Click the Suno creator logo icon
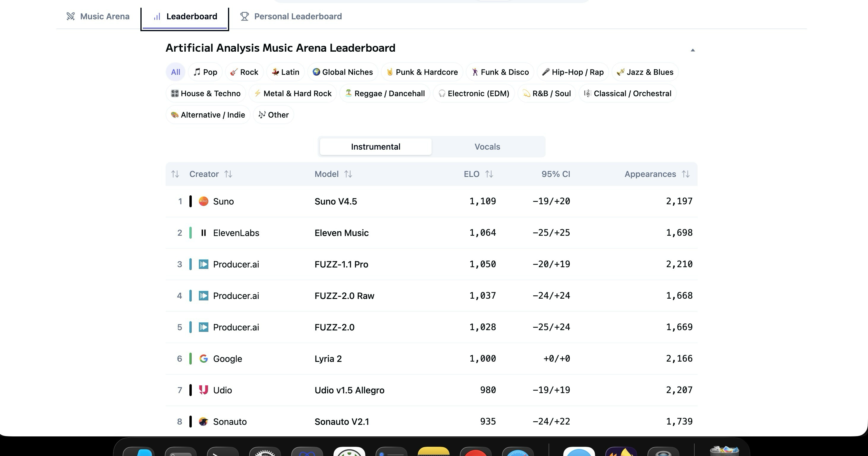 click(x=204, y=201)
